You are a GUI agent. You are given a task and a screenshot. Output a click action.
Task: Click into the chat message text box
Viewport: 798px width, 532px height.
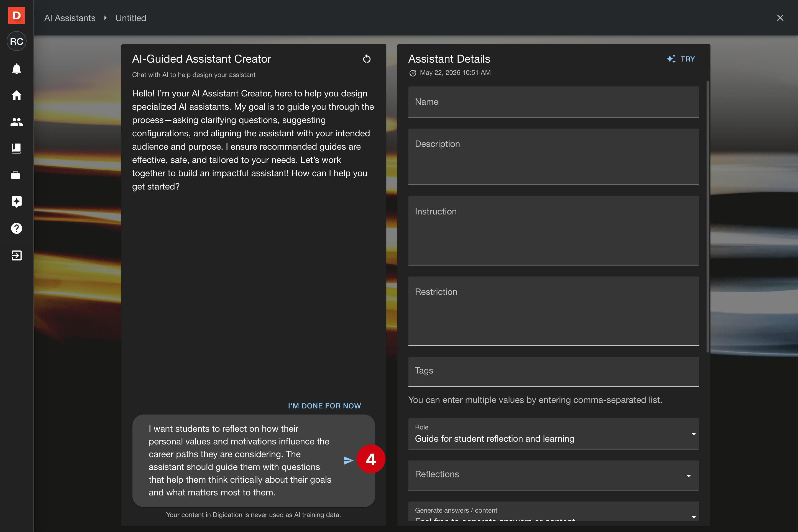(x=240, y=461)
